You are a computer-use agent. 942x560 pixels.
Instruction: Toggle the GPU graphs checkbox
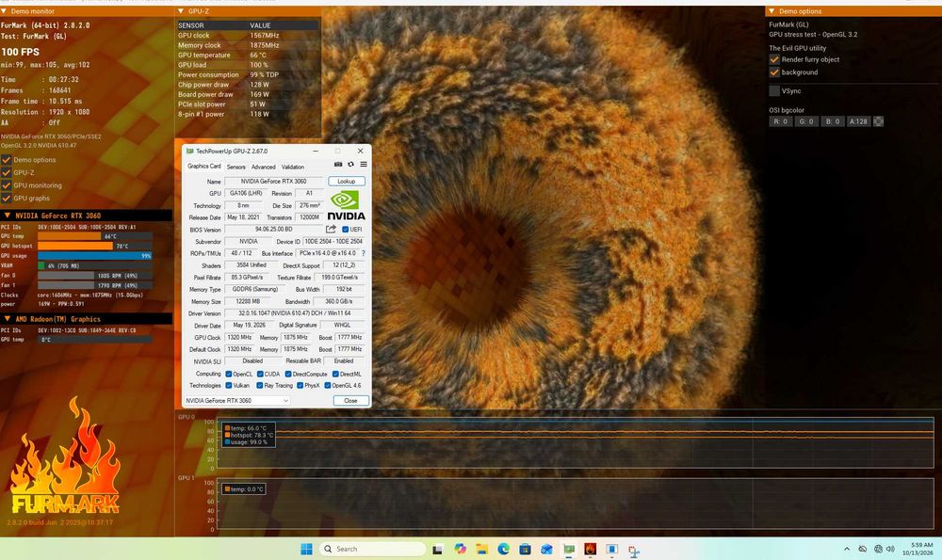[6, 198]
